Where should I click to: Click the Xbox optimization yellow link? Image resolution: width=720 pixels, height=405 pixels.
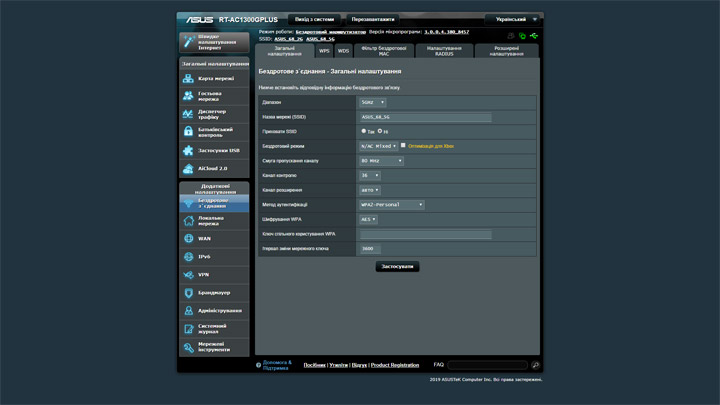pos(431,146)
